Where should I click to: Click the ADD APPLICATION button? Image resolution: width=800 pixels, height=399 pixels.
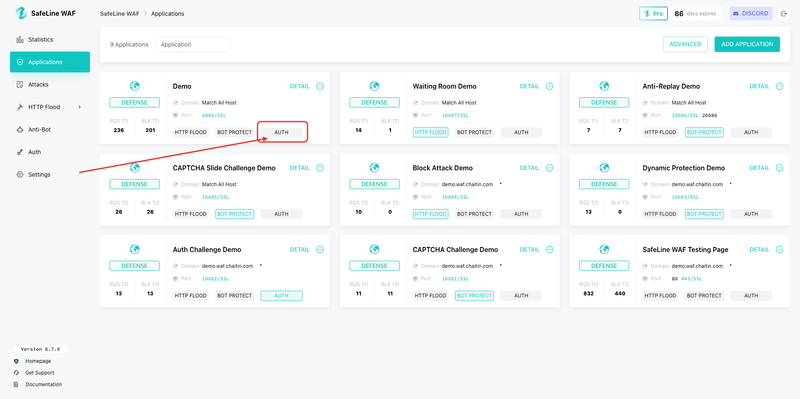pyautogui.click(x=747, y=44)
